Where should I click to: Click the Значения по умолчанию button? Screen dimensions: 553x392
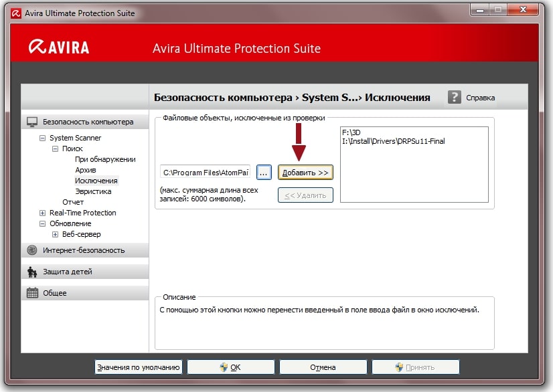pyautogui.click(x=139, y=367)
